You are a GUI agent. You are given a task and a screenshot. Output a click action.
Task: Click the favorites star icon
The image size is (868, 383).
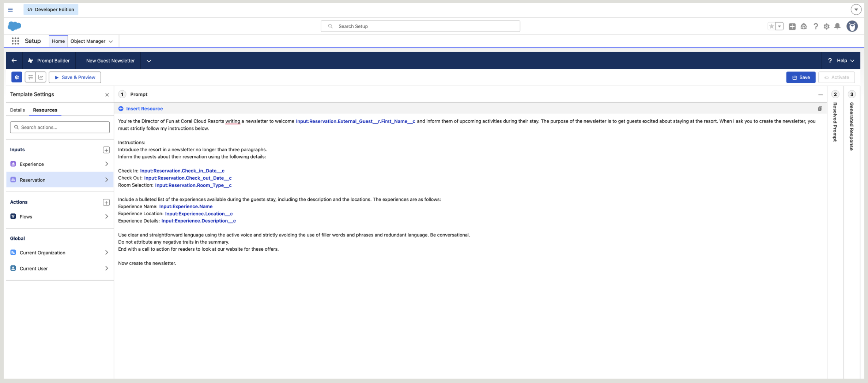coord(771,26)
